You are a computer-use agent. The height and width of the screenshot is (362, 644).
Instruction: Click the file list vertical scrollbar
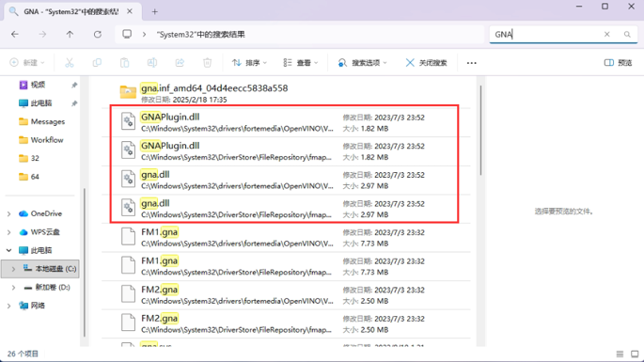480,130
